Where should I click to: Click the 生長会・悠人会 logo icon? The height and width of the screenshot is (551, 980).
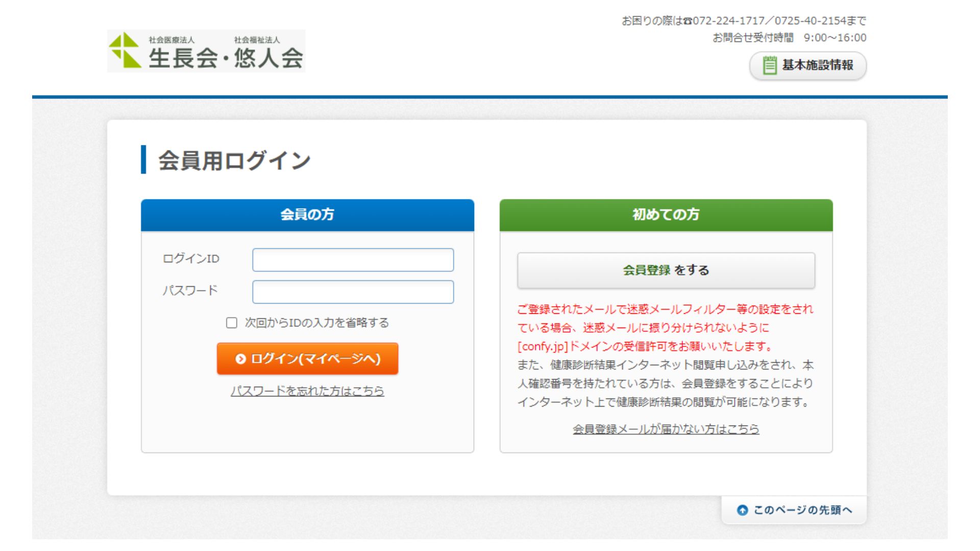pos(125,51)
